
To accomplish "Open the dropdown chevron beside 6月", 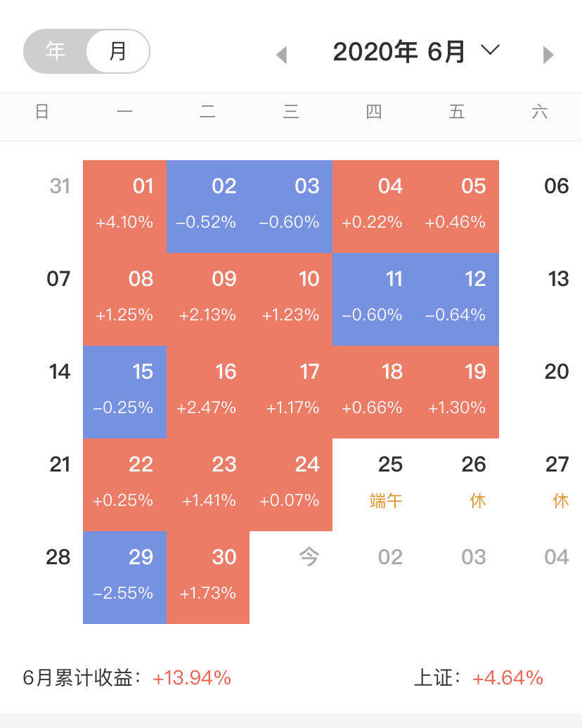I will point(490,50).
